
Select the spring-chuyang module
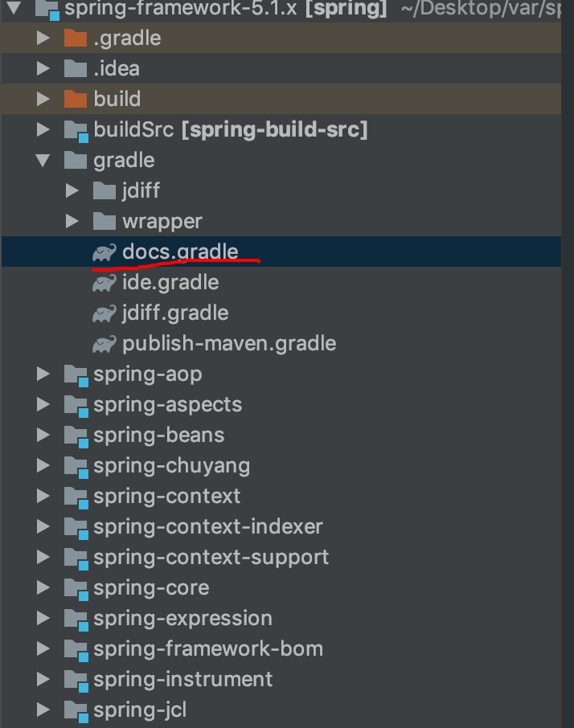(x=171, y=465)
